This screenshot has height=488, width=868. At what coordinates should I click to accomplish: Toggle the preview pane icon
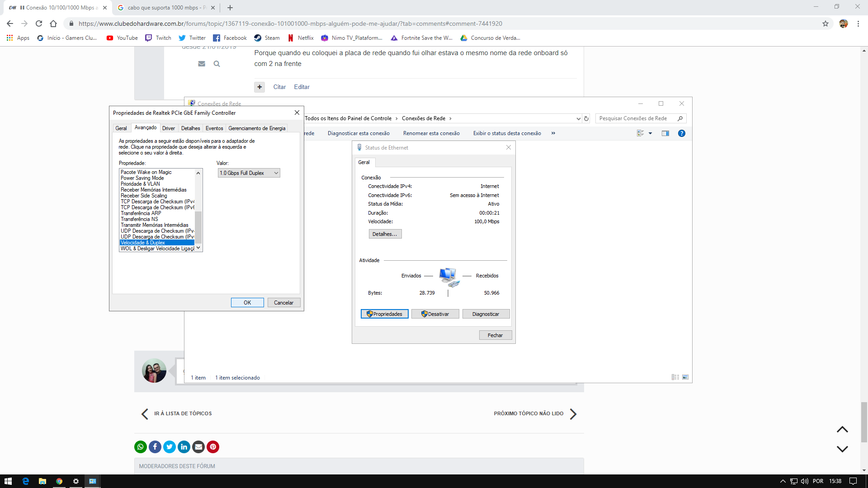pyautogui.click(x=665, y=133)
